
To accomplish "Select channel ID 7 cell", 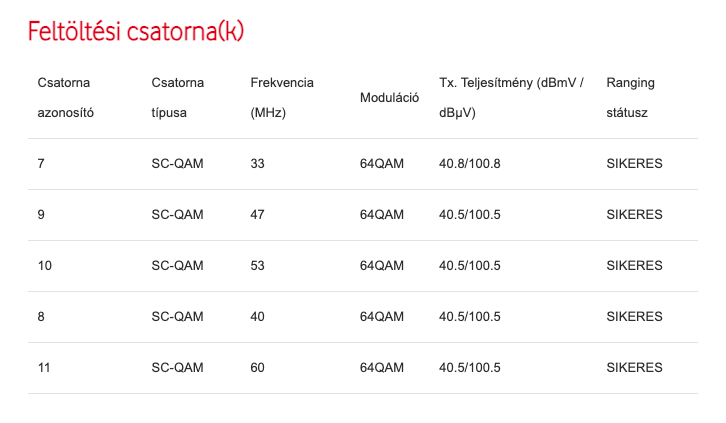I will (41, 164).
